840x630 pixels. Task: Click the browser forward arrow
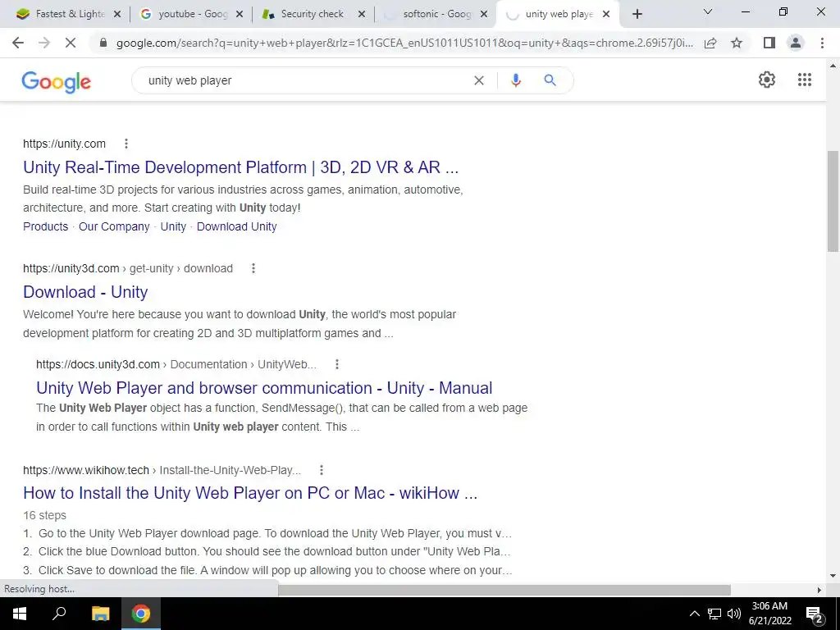click(44, 43)
